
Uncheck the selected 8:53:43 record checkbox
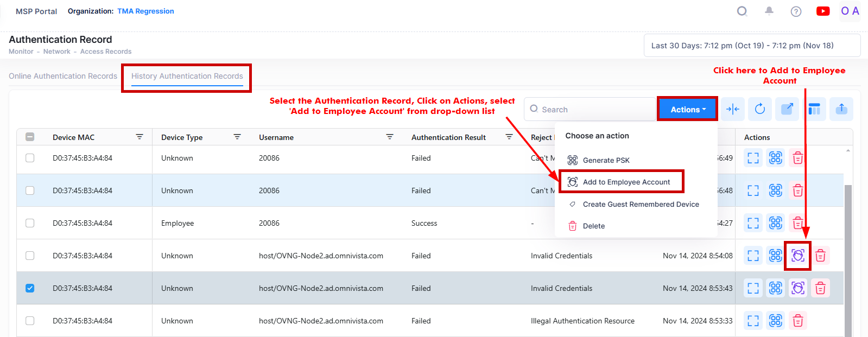(x=30, y=288)
